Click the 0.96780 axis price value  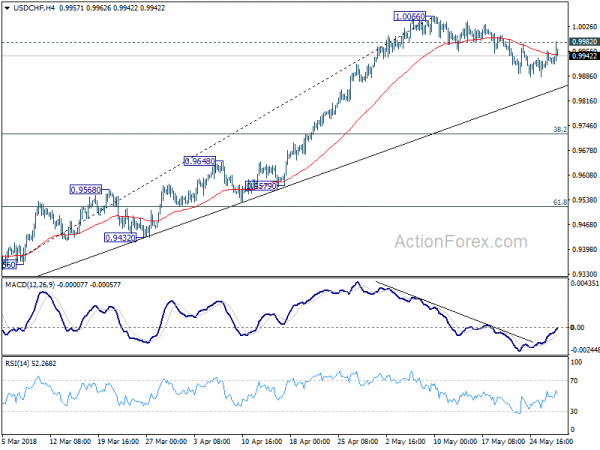coord(584,150)
